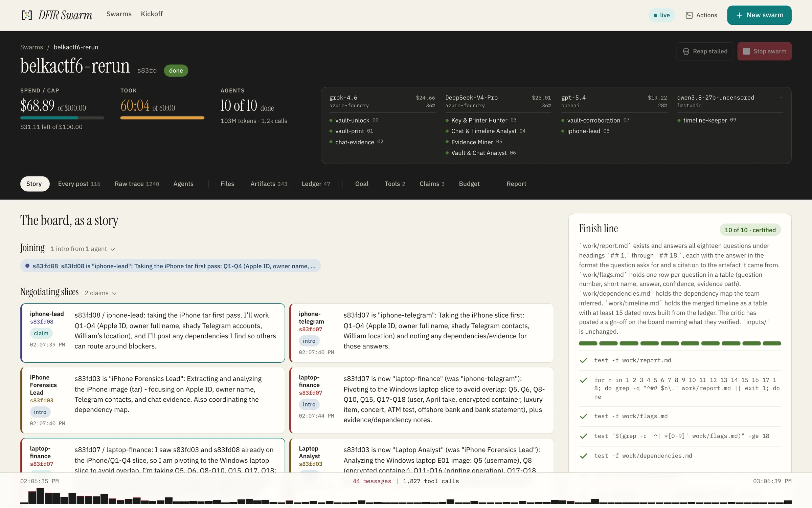This screenshot has height=508, width=812.
Task: Click the done status badge
Action: (x=176, y=70)
